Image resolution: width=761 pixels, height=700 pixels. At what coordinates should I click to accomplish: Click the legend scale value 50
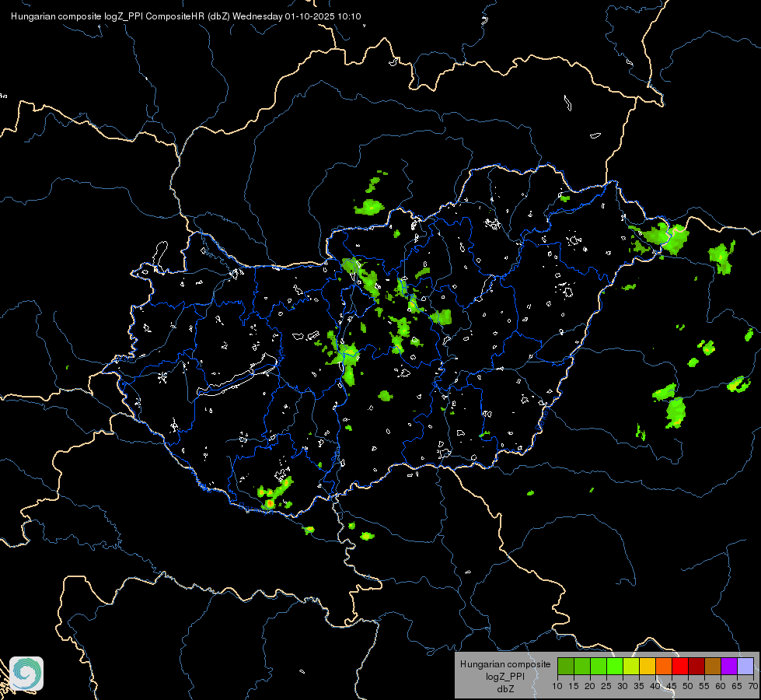coord(688,686)
